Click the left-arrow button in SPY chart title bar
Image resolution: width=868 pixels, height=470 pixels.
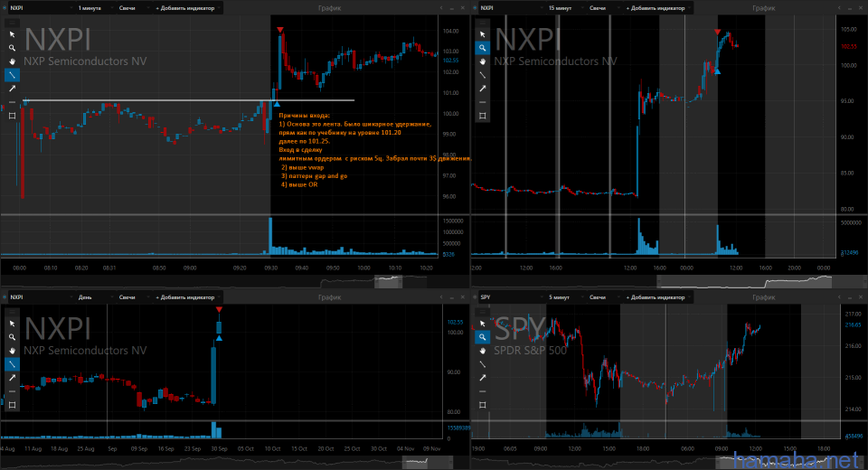[840, 297]
